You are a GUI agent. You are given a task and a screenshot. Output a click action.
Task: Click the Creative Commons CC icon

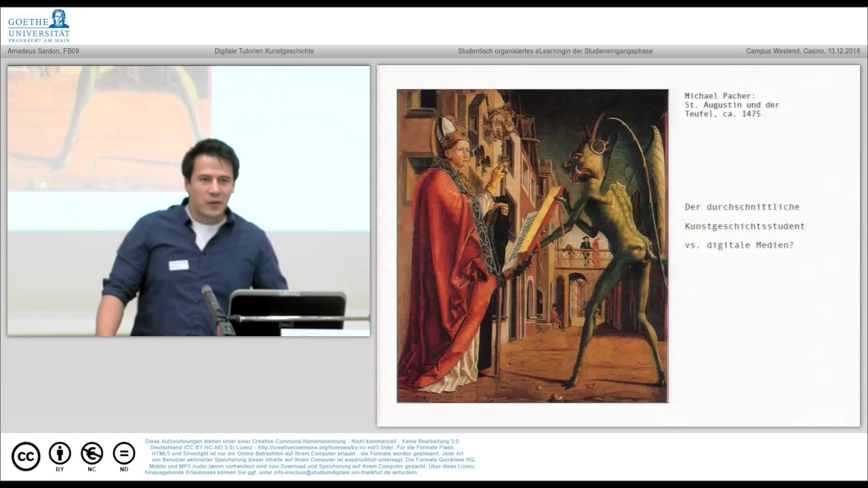pyautogui.click(x=26, y=456)
